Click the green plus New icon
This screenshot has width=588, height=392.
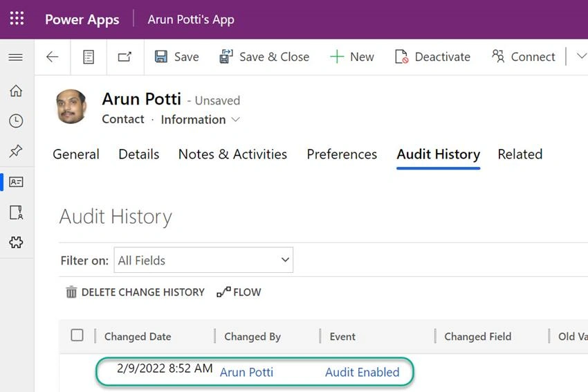[x=337, y=57]
